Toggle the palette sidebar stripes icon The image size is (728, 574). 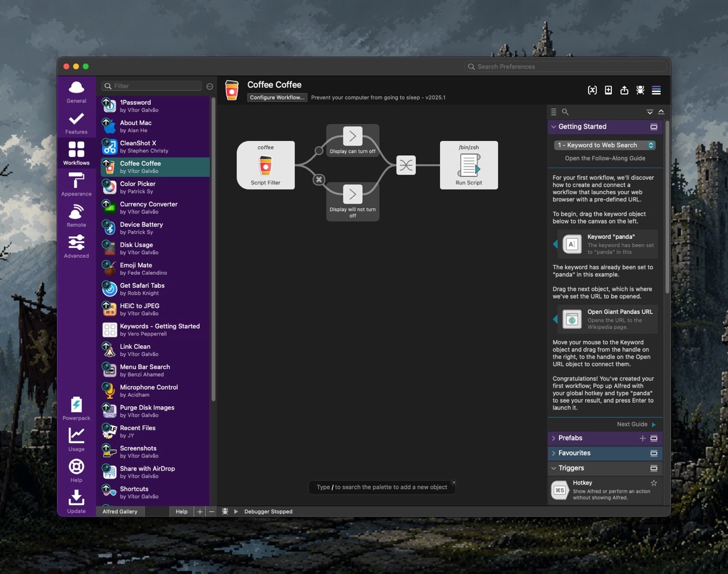(x=656, y=90)
